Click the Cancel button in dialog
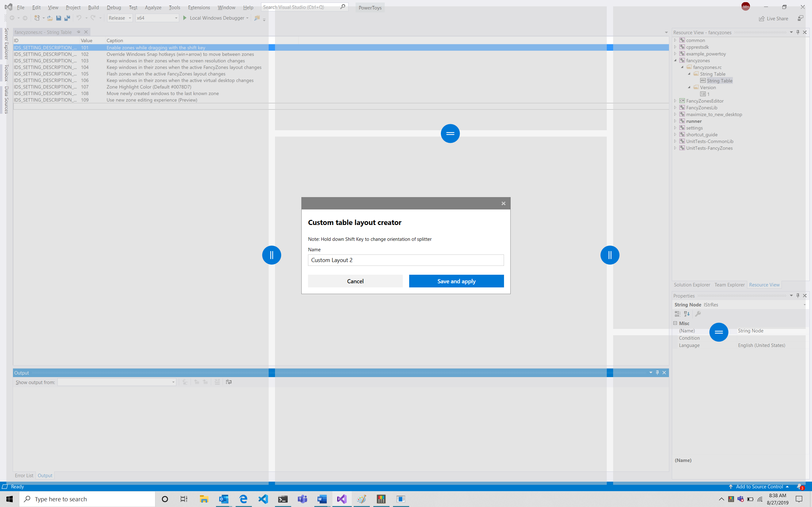The image size is (812, 507). [x=355, y=281]
